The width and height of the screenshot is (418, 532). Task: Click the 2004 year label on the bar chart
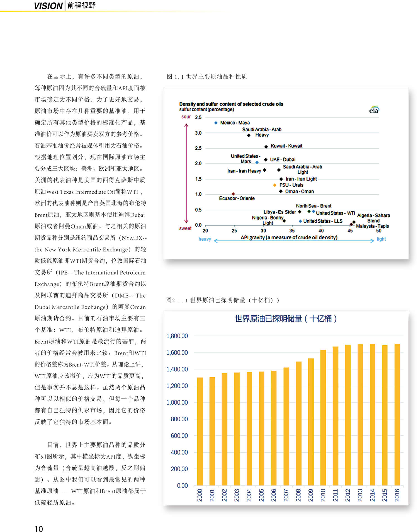pos(249,495)
